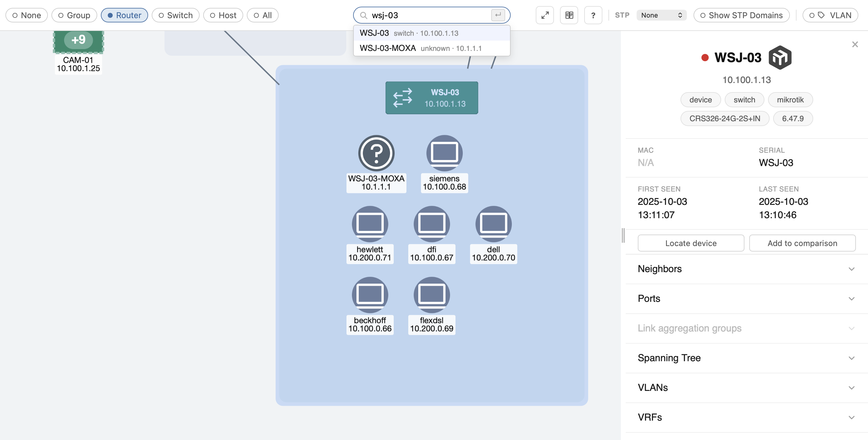This screenshot has width=868, height=440.
Task: Select the beckhoff host icon
Action: pyautogui.click(x=369, y=295)
